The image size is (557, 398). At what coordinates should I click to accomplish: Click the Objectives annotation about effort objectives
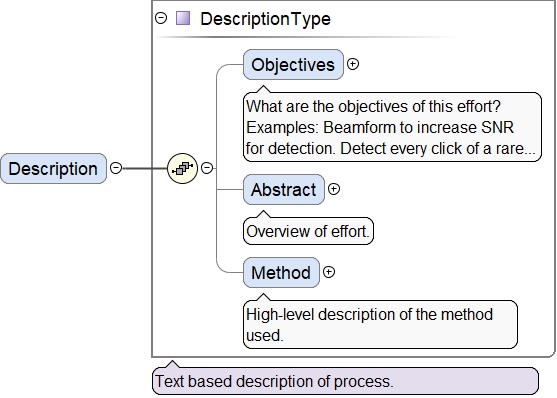point(392,127)
